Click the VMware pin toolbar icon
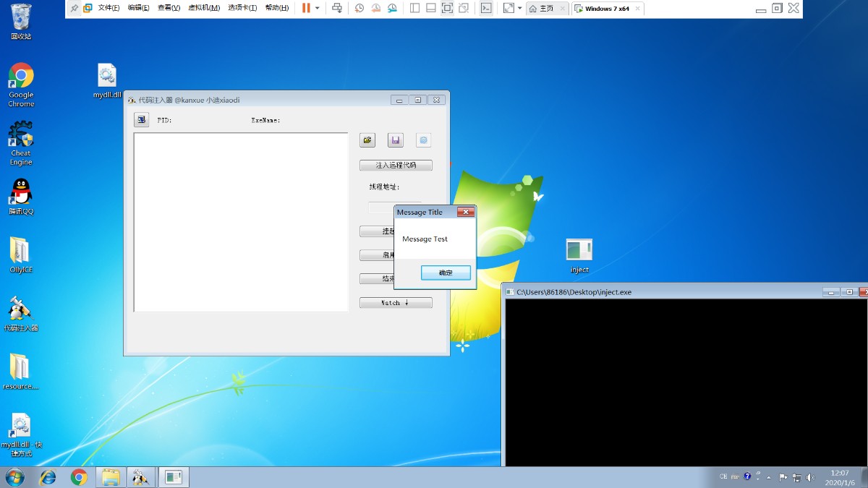The height and width of the screenshot is (488, 868). [x=74, y=8]
